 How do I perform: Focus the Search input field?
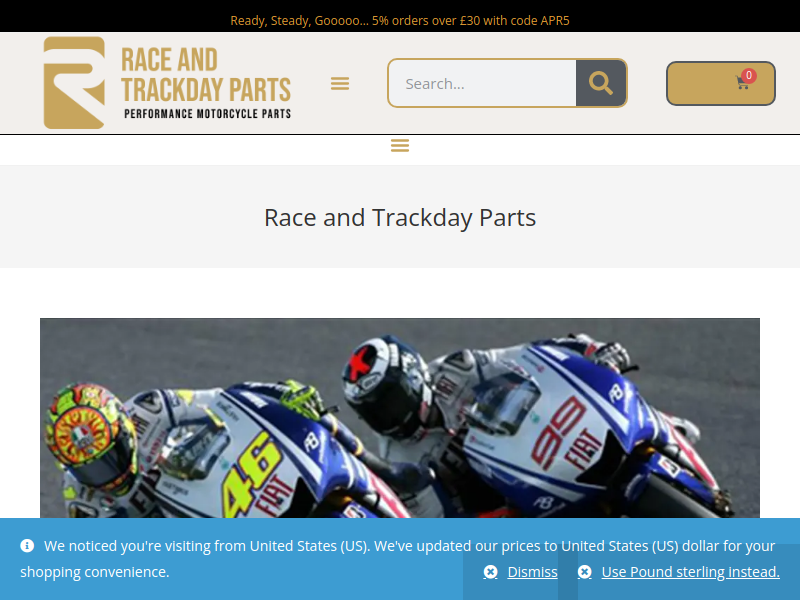482,83
